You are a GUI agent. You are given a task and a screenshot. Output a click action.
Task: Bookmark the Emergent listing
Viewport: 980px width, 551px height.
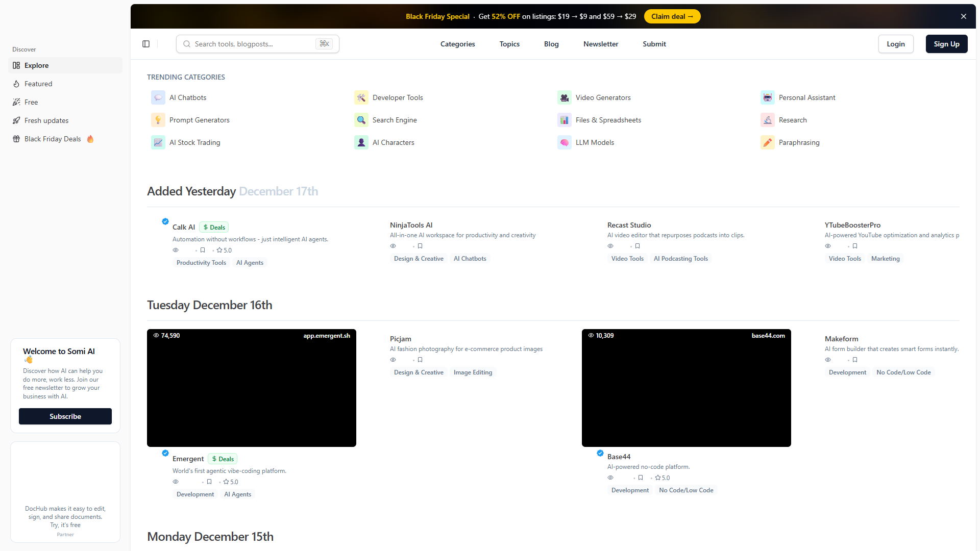pos(209,482)
